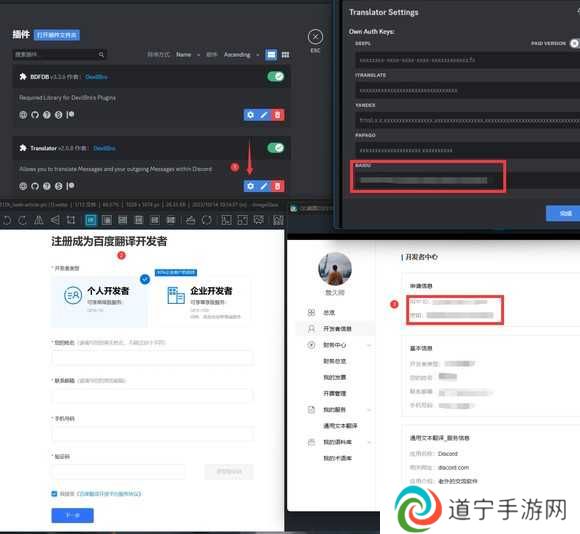Open BDFDB plugin help question icon

[x=47, y=115]
